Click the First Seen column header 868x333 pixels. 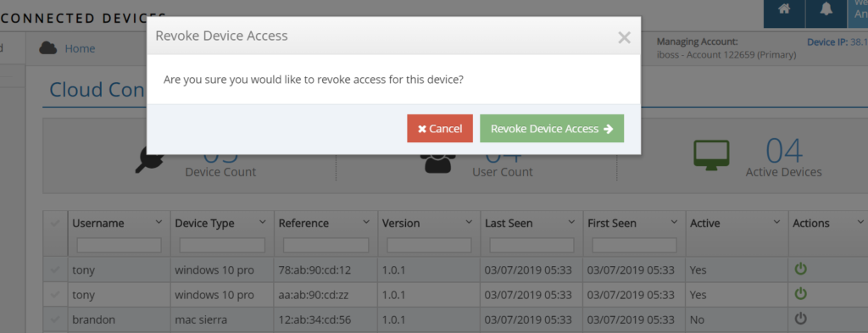[612, 224]
